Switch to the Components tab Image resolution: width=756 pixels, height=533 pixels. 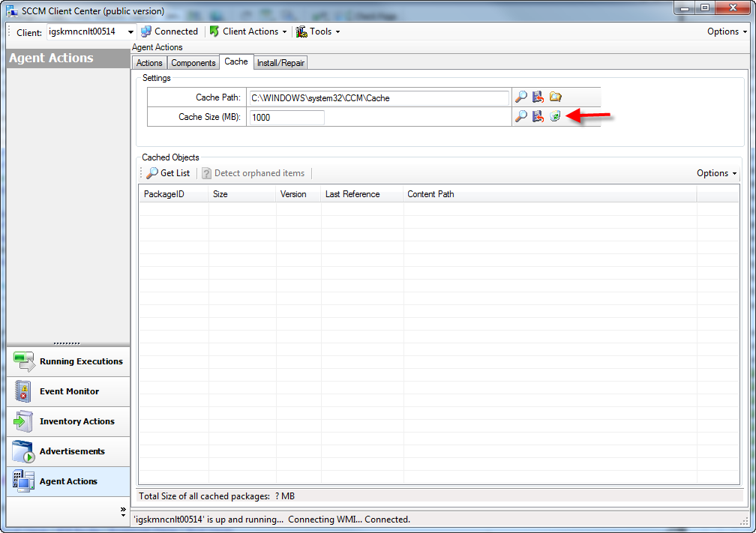tap(193, 63)
